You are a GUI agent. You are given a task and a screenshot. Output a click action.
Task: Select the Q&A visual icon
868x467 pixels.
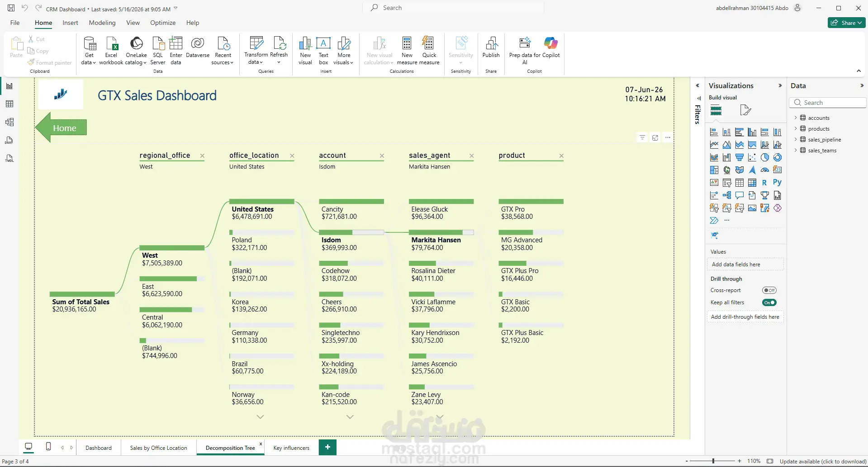pos(740,195)
